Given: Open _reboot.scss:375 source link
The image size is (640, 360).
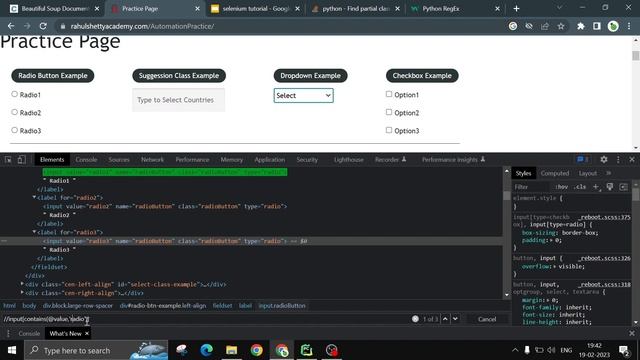Looking at the screenshot, I should (x=605, y=217).
